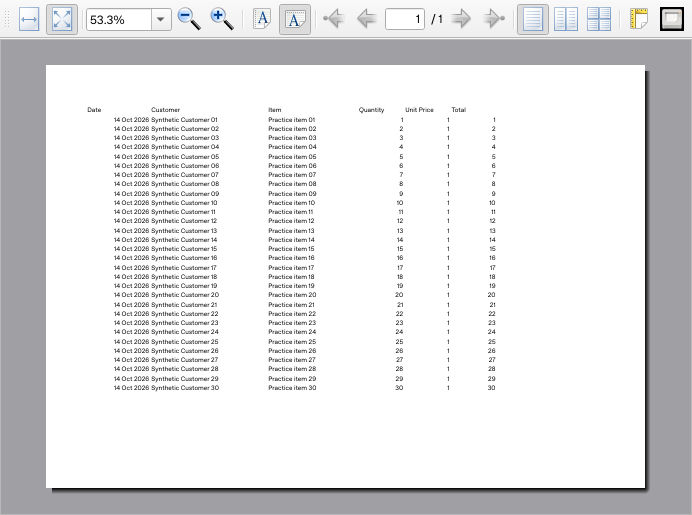
Task: Go to previous page arrow icon
Action: 366,19
